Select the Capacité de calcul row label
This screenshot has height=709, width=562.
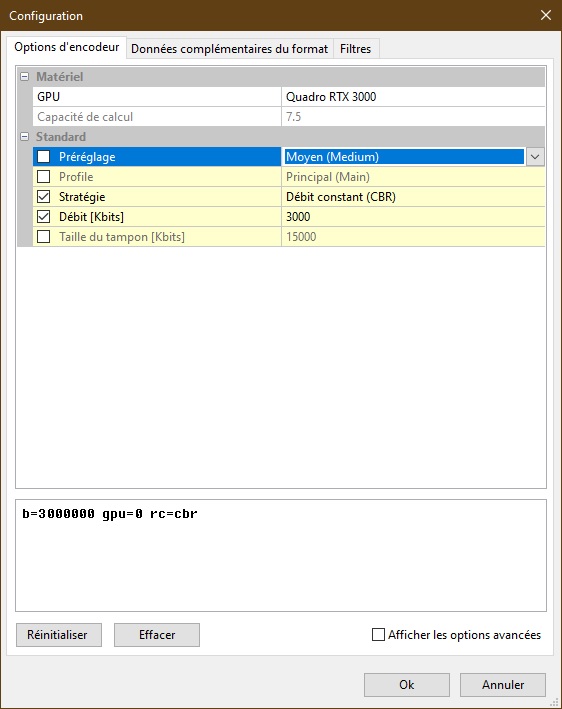[x=85, y=117]
